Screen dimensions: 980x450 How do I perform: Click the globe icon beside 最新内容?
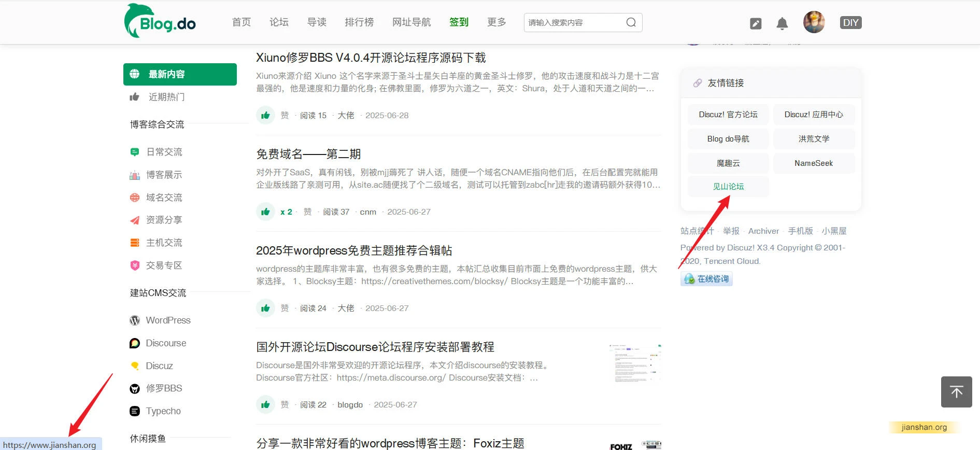coord(135,74)
